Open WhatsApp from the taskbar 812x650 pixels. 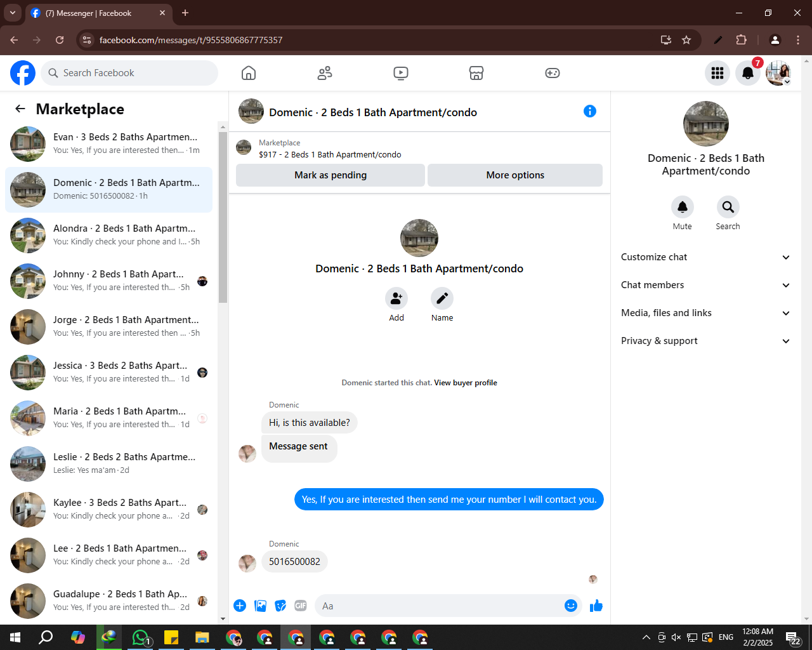[140, 637]
